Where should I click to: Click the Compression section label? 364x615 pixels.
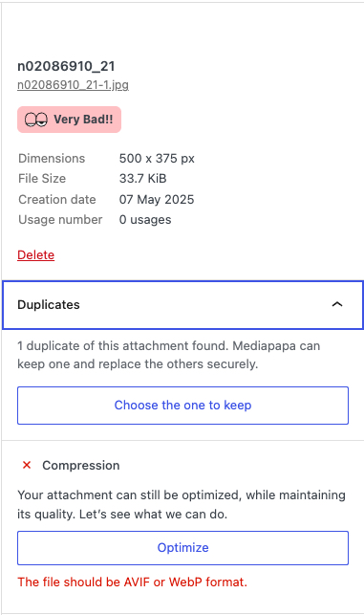(x=80, y=465)
